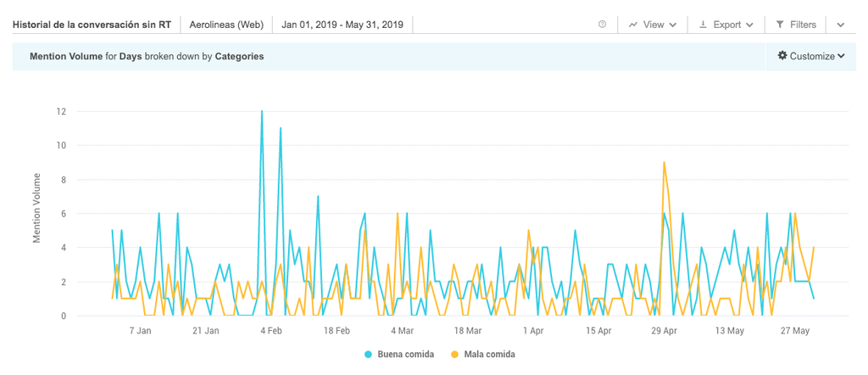Select the Aerolineas (Web) tab

click(x=226, y=25)
